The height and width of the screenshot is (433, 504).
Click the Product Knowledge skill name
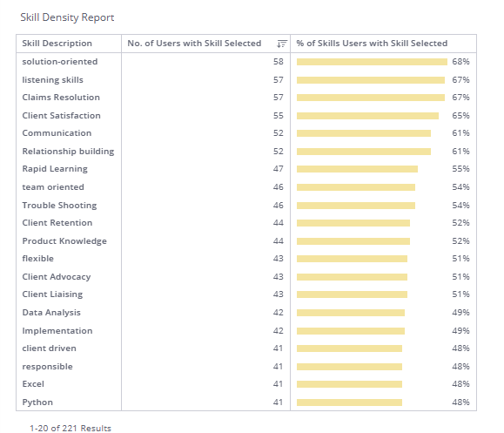(x=64, y=241)
